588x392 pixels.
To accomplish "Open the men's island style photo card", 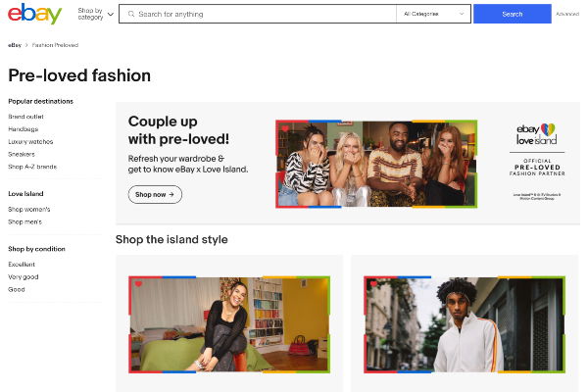I will [x=465, y=324].
